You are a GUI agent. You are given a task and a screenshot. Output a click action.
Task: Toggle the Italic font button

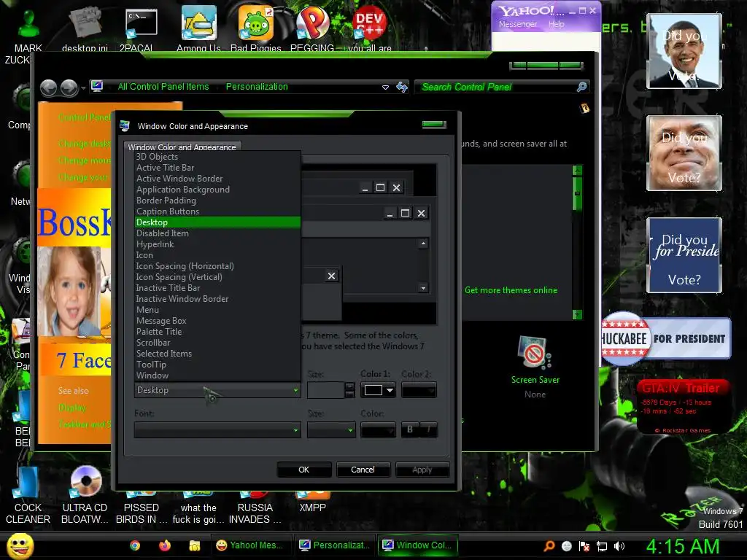tap(428, 430)
